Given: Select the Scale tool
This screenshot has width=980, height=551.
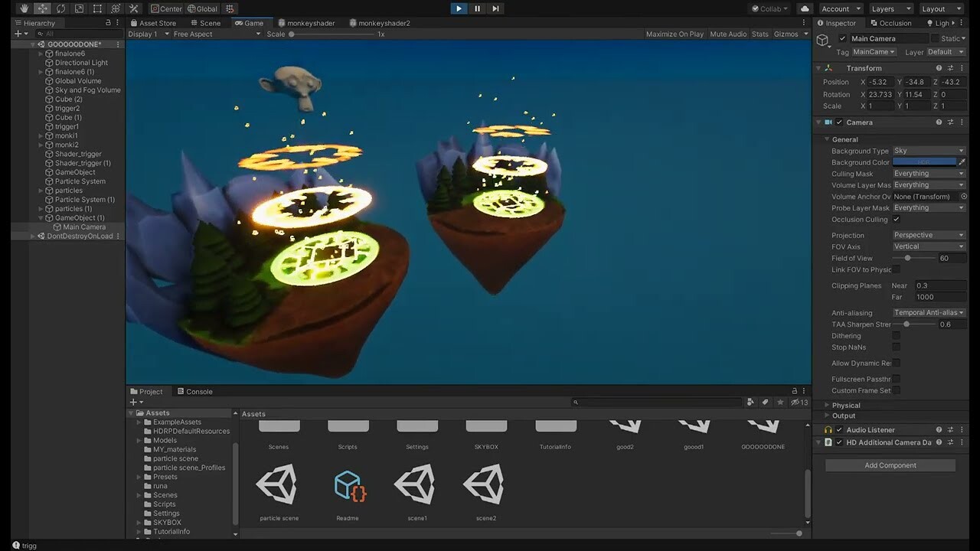Looking at the screenshot, I should [79, 8].
